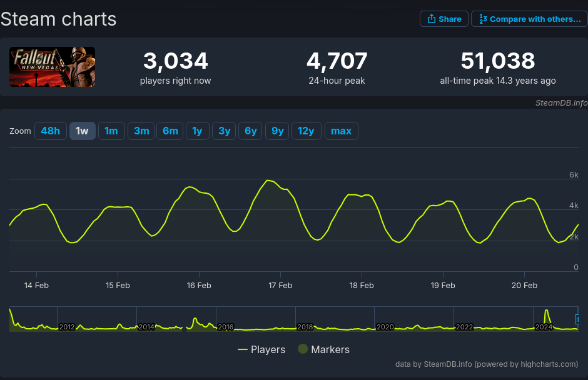Click the 4,707 24-hour peak value

click(x=337, y=61)
